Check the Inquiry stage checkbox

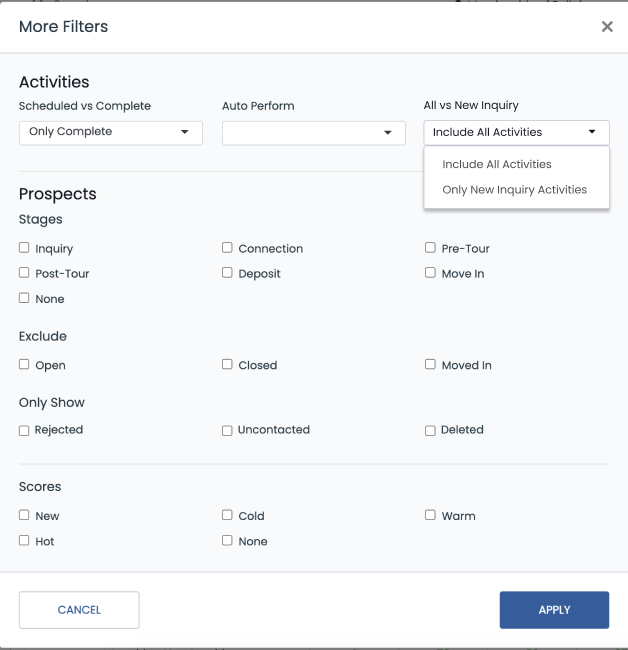(24, 248)
